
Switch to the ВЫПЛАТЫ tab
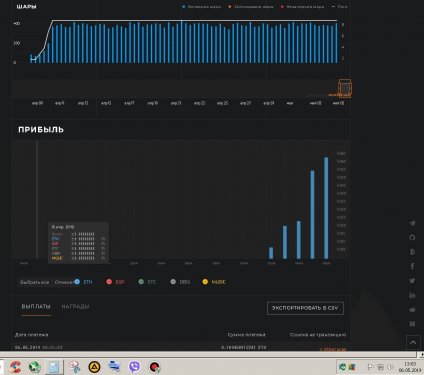coord(36,306)
